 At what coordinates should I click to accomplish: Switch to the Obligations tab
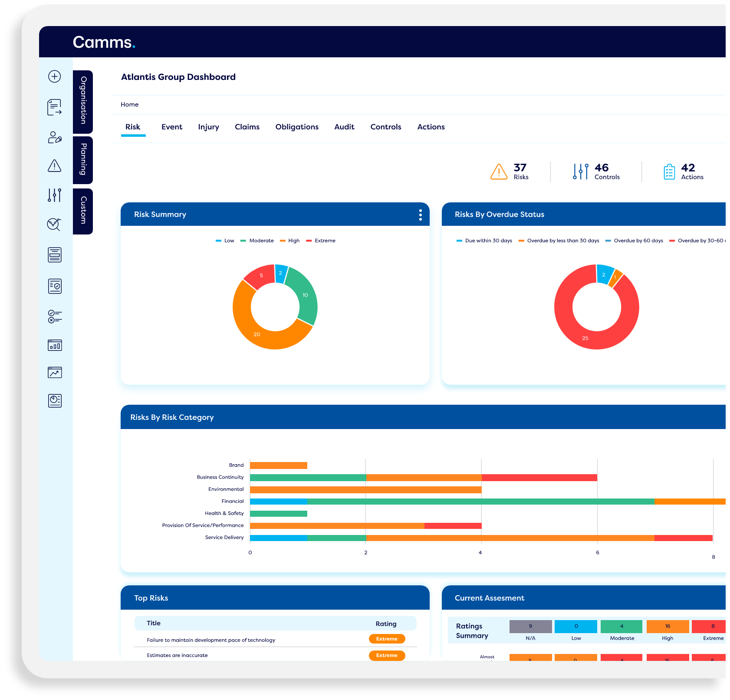click(x=297, y=127)
